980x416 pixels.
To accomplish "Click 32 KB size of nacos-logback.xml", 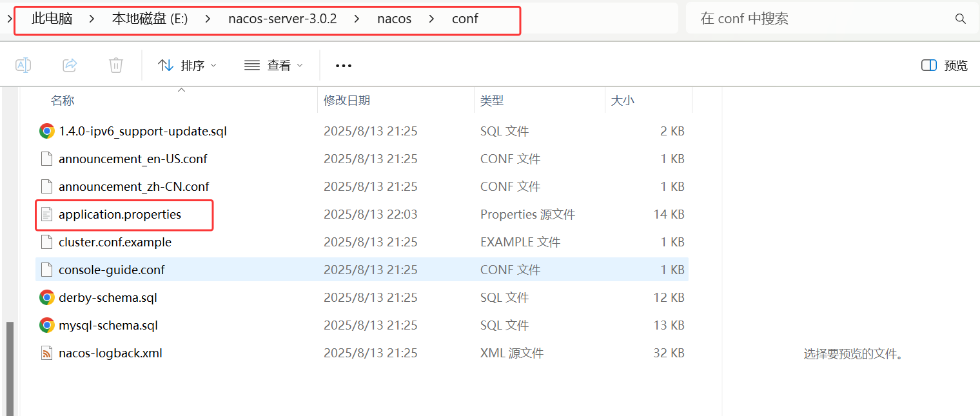I will [x=669, y=353].
